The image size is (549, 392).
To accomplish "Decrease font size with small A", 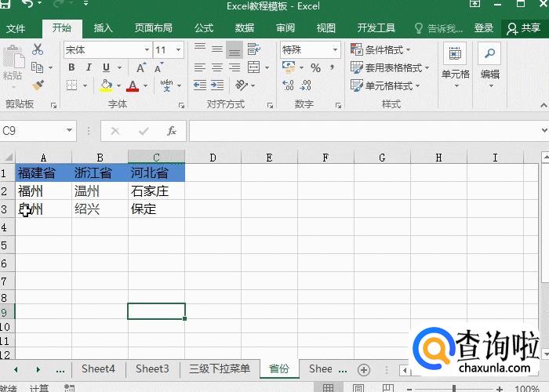I will point(158,67).
